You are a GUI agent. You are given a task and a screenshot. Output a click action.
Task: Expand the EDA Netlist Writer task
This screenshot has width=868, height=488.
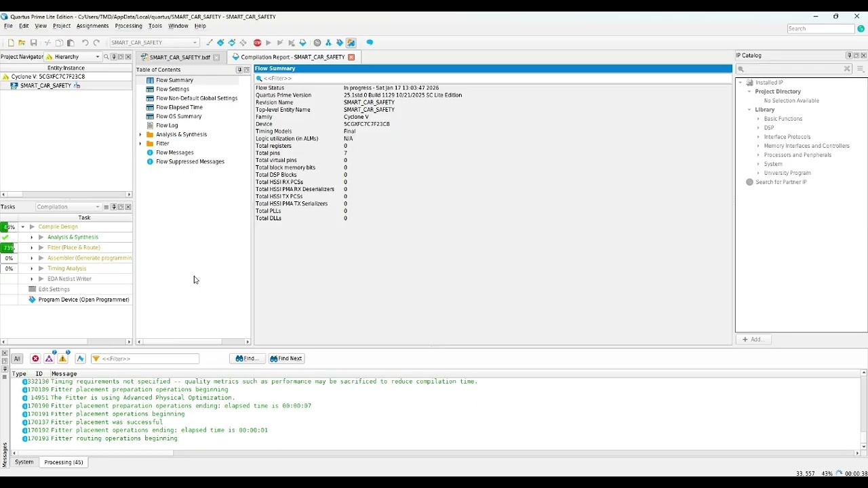32,279
